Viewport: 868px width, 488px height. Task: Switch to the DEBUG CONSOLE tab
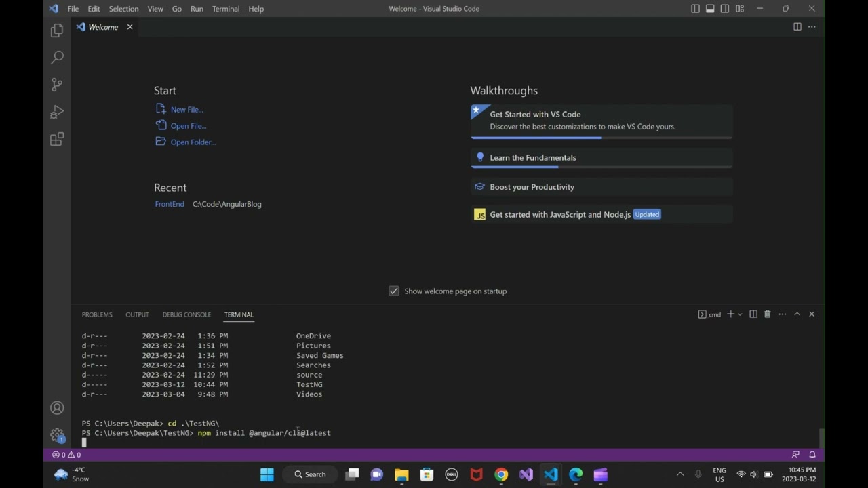point(186,314)
